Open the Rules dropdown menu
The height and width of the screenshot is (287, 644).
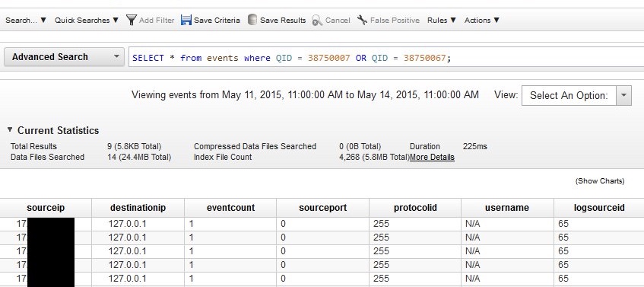tap(442, 20)
